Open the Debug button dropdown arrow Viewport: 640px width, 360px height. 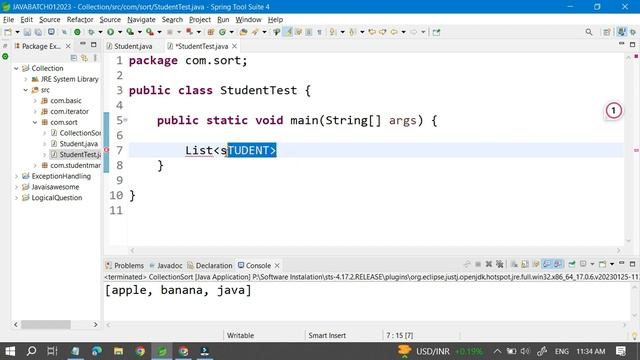[x=100, y=32]
